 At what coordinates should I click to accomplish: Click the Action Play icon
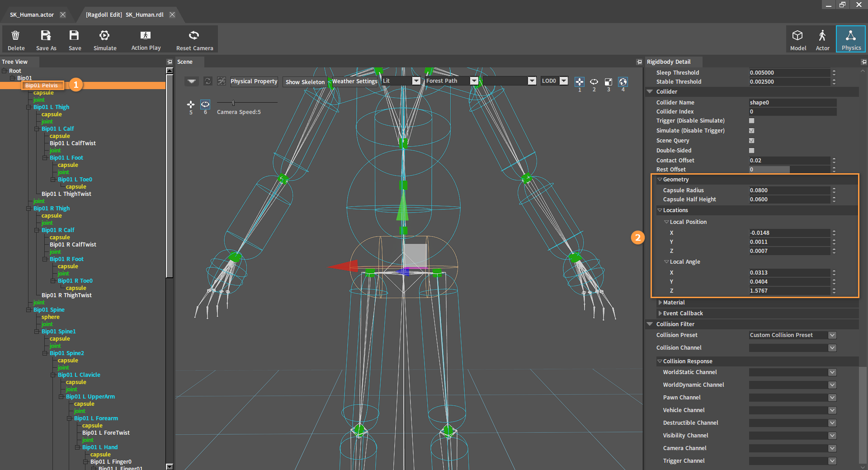click(146, 35)
